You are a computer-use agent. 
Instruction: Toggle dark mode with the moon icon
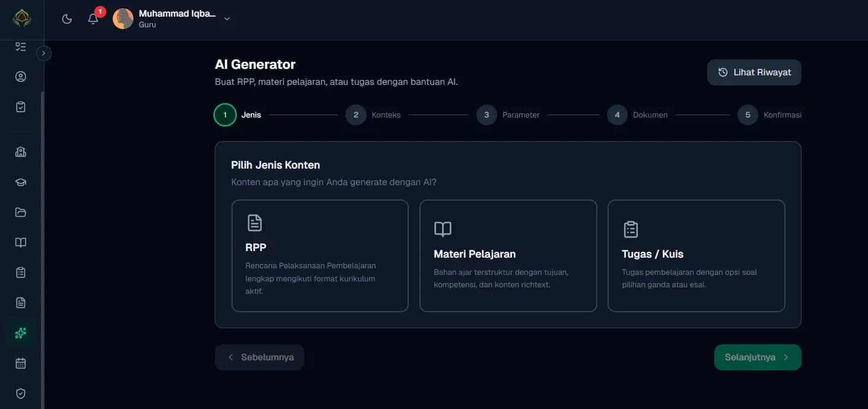(67, 19)
